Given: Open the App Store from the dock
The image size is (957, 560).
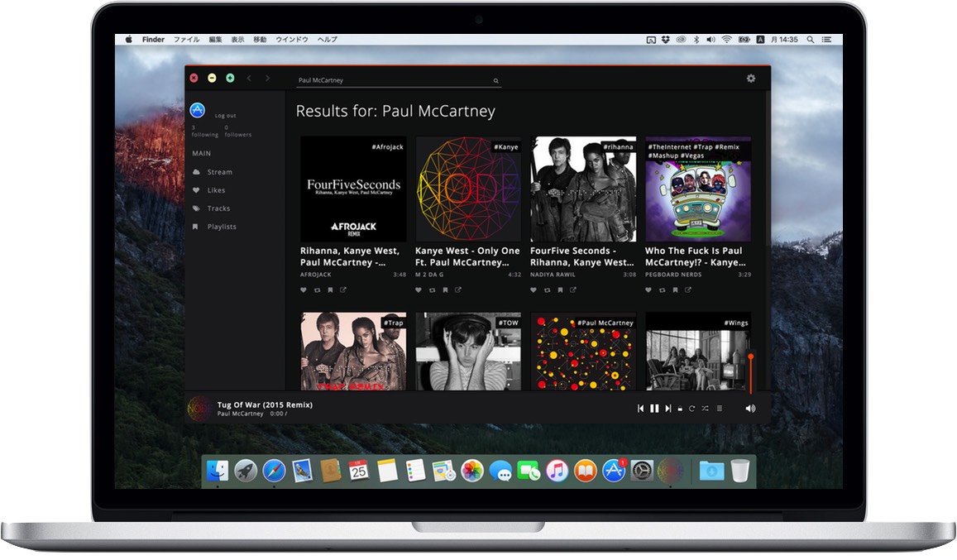Looking at the screenshot, I should click(614, 471).
